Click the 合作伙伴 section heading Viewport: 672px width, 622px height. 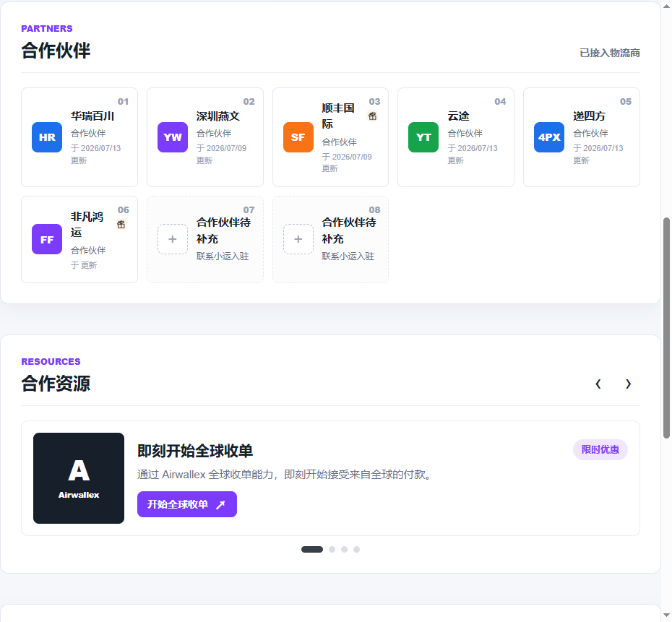[x=56, y=51]
